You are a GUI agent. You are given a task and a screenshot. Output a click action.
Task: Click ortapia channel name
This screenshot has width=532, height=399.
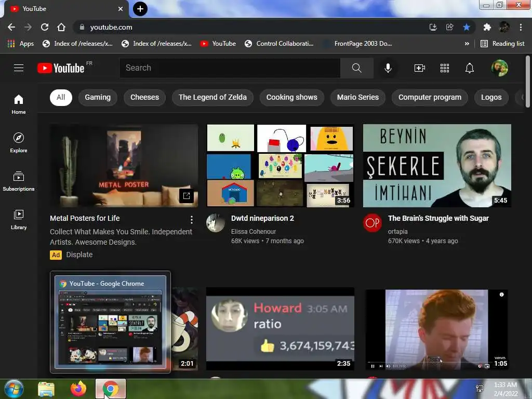[397, 232]
